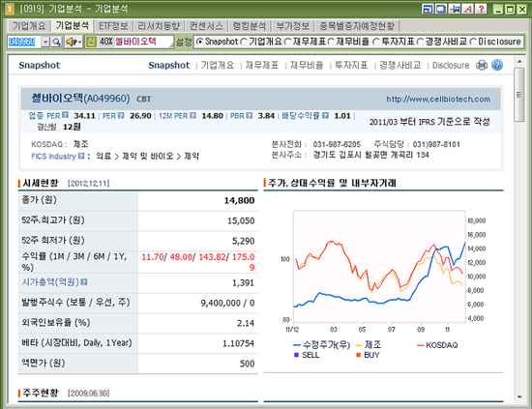
Task: Click the 수정주가(우) blue legend entry
Action: (x=322, y=345)
